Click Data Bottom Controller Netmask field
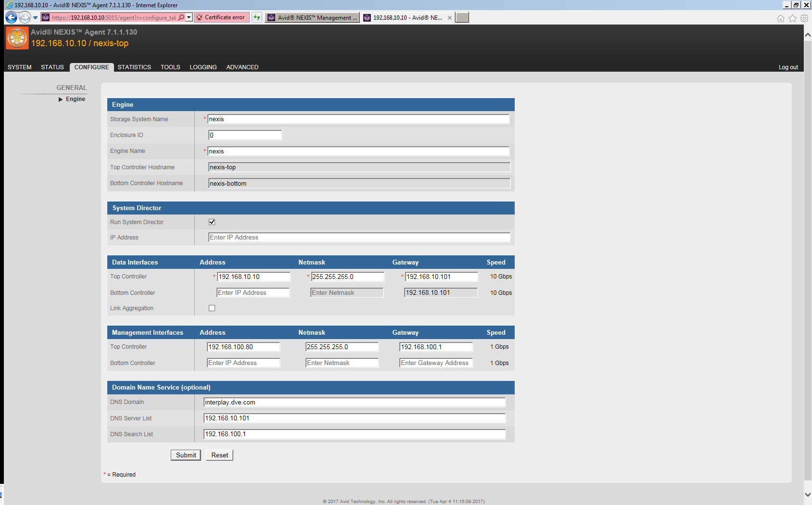812x505 pixels. (x=347, y=292)
